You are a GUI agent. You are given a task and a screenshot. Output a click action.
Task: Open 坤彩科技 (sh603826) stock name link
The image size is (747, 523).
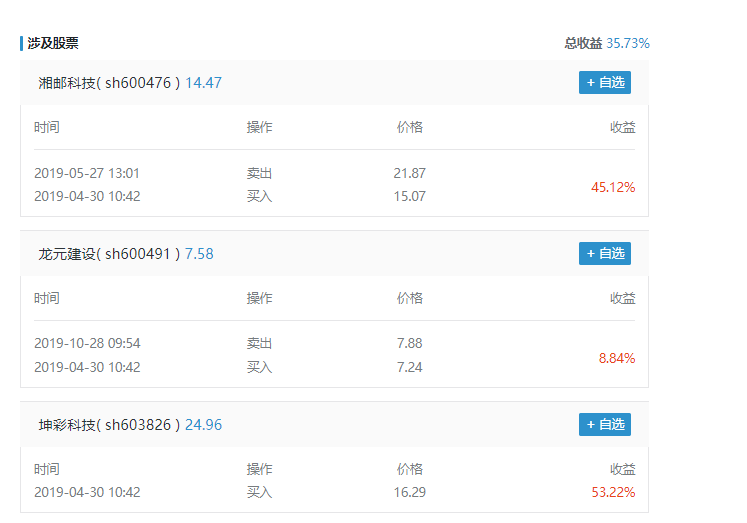coord(109,425)
